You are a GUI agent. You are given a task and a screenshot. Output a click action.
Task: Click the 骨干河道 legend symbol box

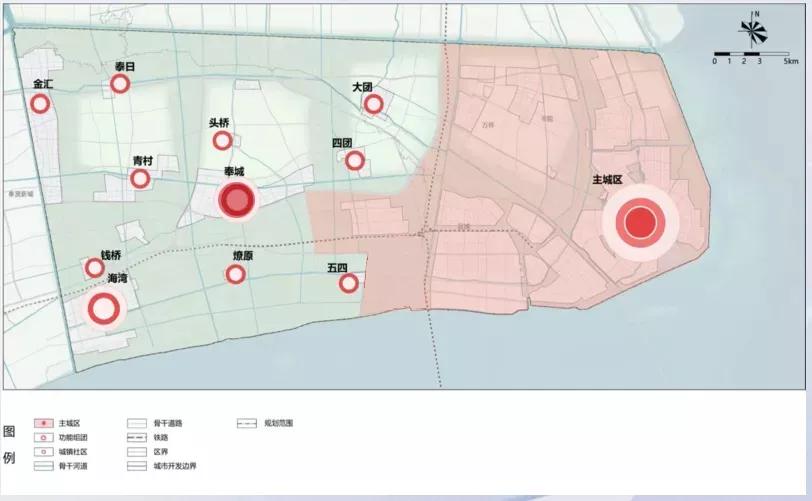coord(44,466)
